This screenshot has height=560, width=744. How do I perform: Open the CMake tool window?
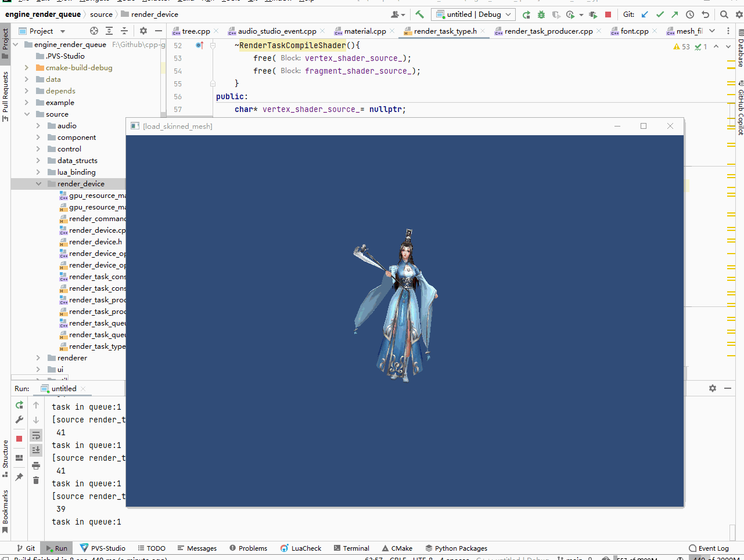click(x=397, y=548)
